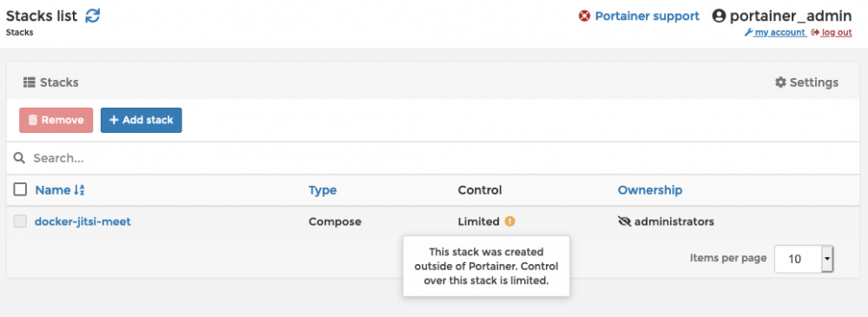Click the Add stack button
Screen dimensions: 868x317
pos(141,120)
